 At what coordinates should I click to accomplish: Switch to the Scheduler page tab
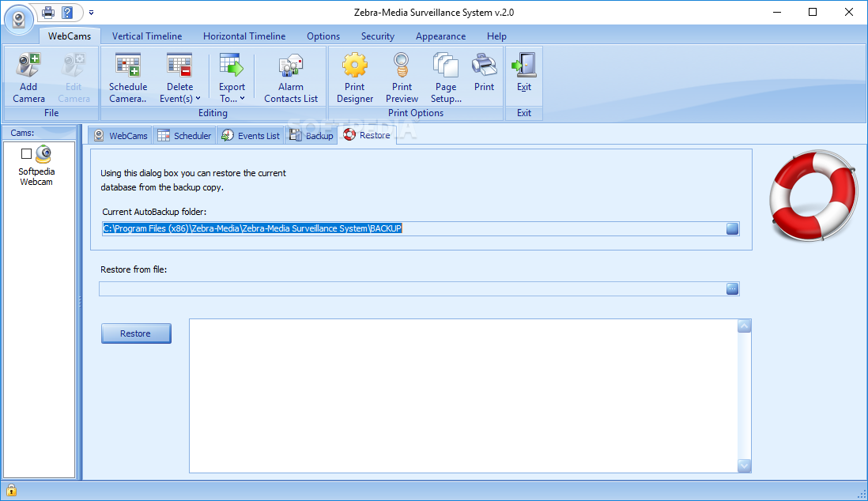coord(184,136)
